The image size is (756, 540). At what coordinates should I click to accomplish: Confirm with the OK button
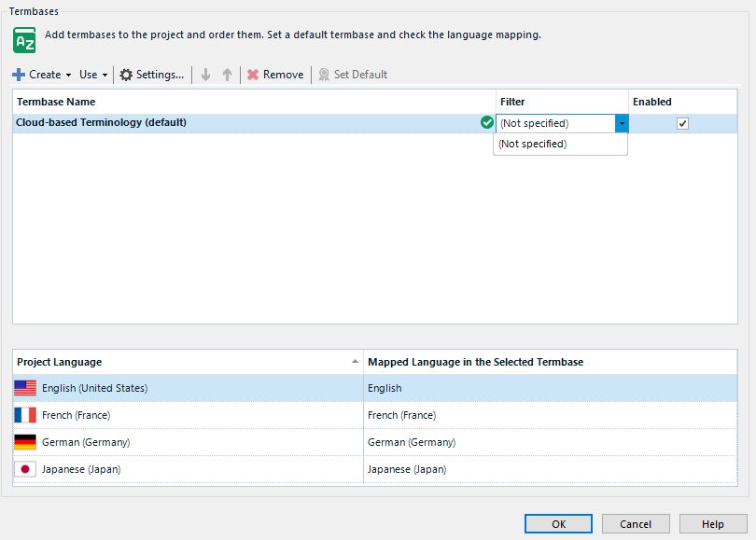click(558, 523)
